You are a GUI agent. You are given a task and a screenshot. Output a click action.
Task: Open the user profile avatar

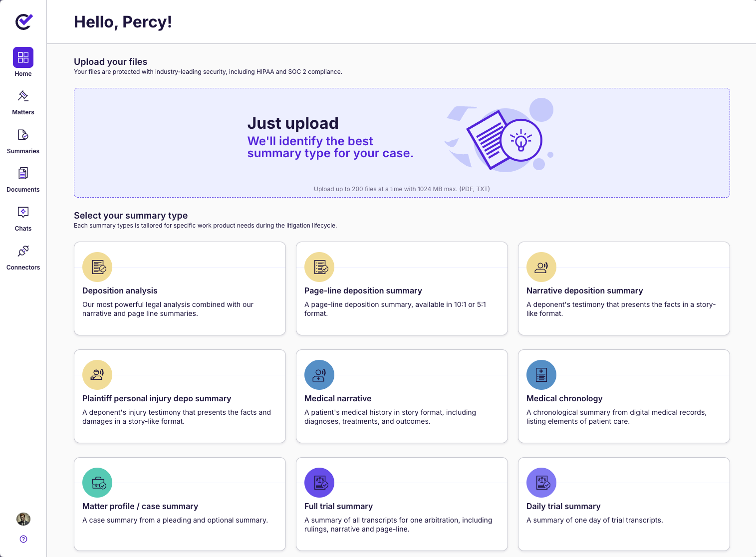tap(23, 519)
